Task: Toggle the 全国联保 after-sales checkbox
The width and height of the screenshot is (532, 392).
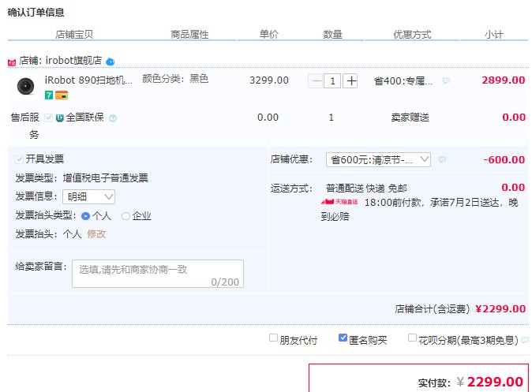Action: tap(48, 118)
